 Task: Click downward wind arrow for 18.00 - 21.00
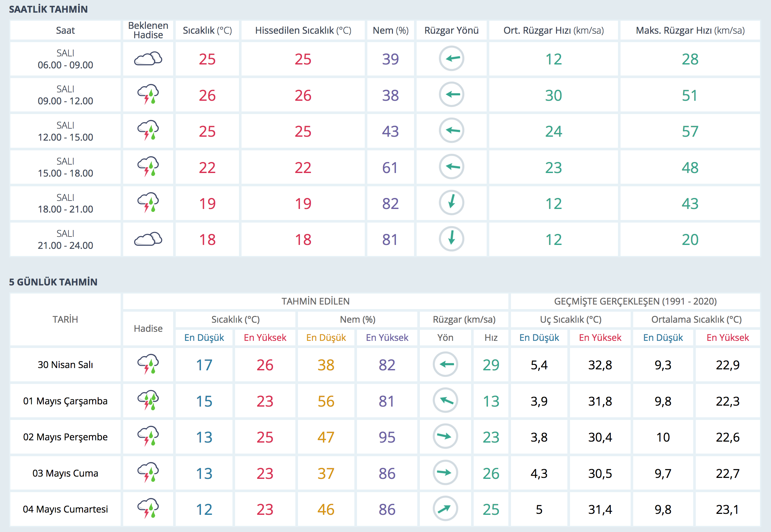tap(452, 203)
